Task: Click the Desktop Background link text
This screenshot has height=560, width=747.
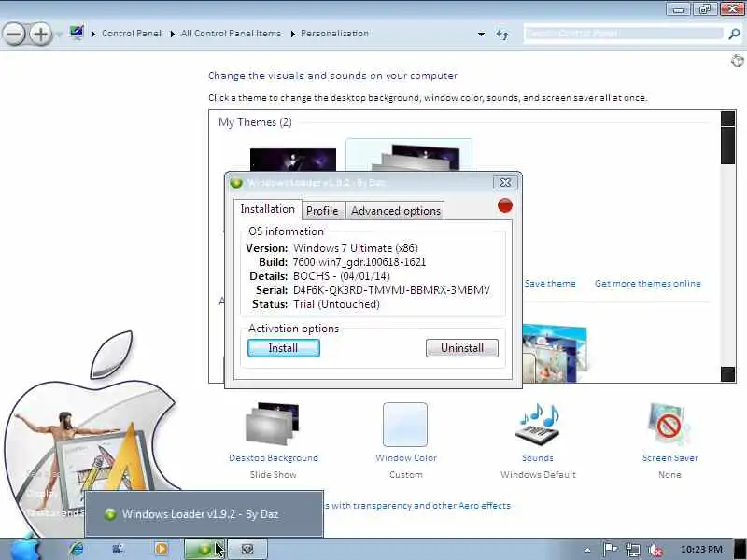Action: tap(274, 457)
